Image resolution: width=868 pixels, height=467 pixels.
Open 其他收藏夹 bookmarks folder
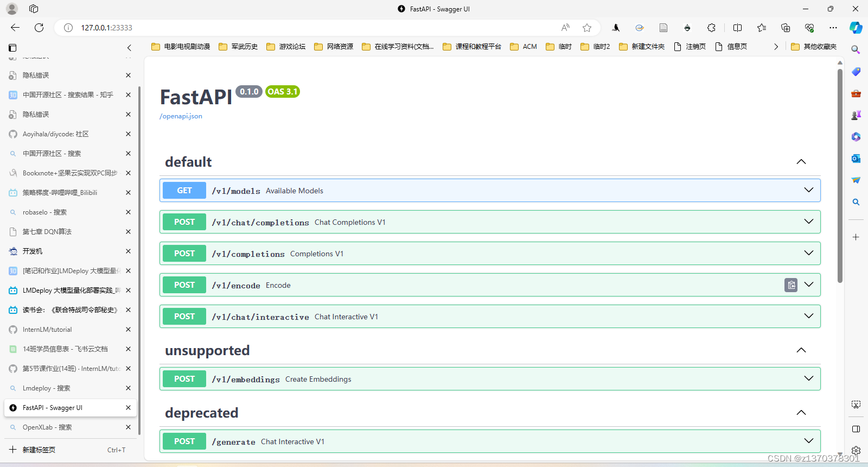point(814,47)
